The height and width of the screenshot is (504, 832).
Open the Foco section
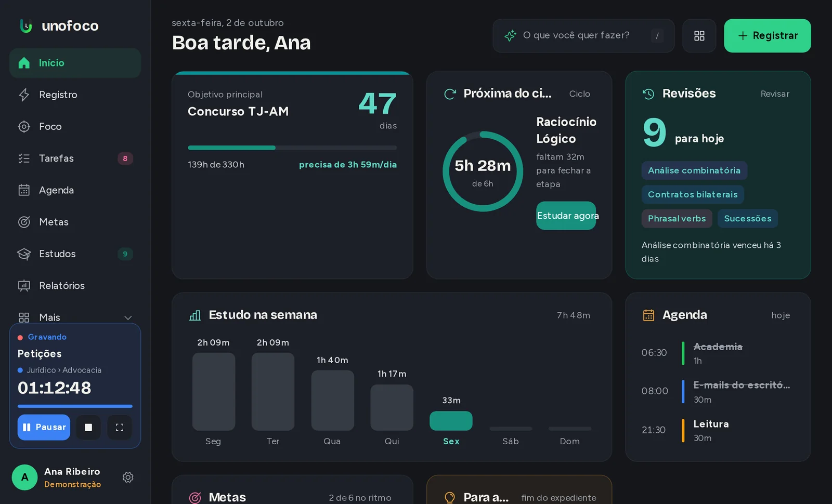pos(75,126)
